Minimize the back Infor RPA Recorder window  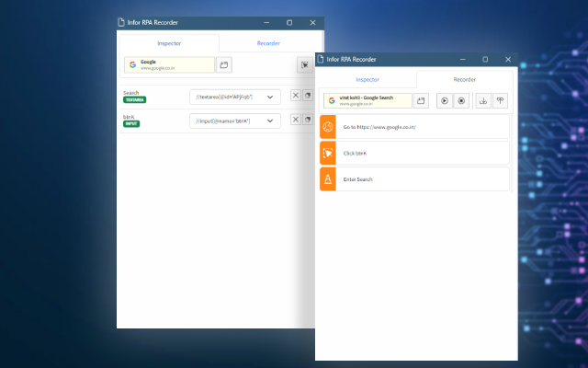pyautogui.click(x=266, y=22)
